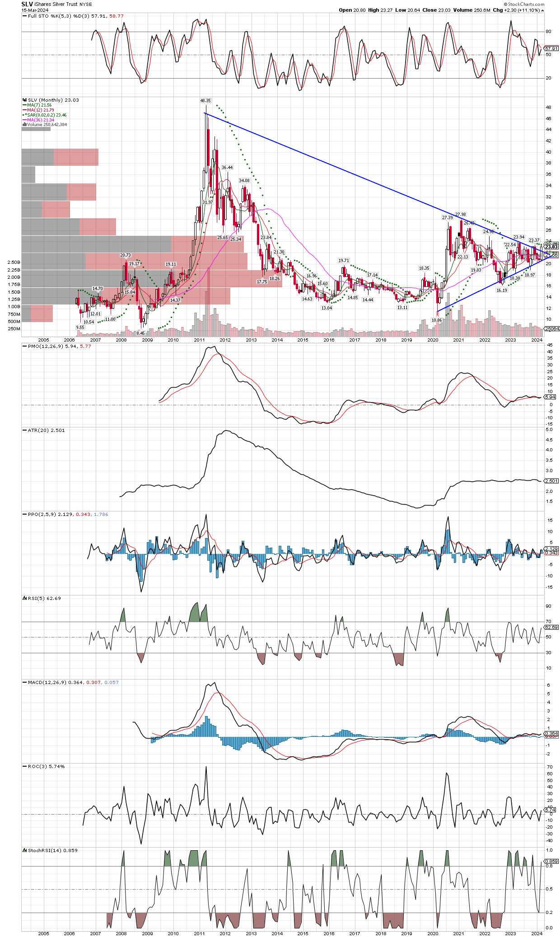Image resolution: width=560 pixels, height=937 pixels.
Task: Click the 31.97 price annotation
Action: click(207, 202)
